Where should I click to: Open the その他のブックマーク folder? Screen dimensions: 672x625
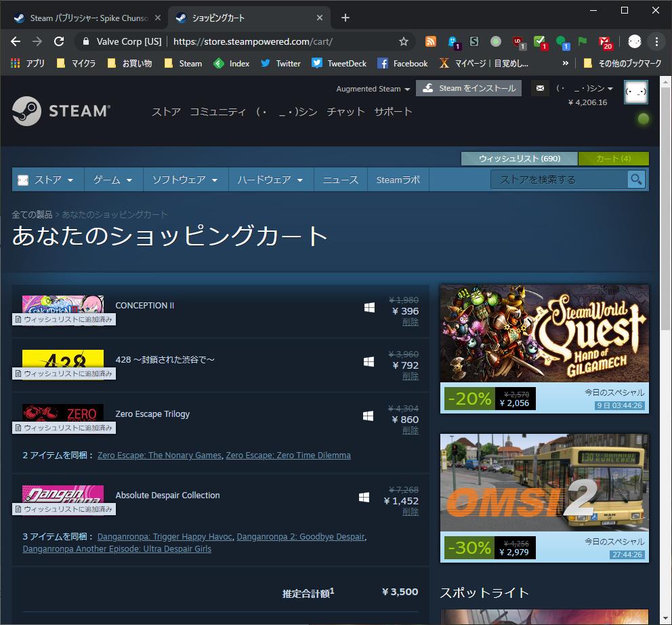pos(623,64)
